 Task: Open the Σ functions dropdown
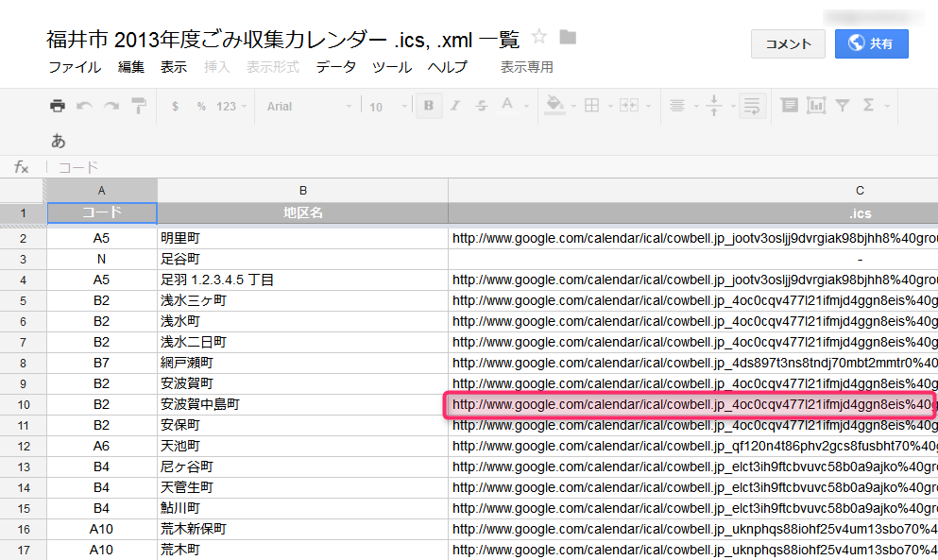(x=877, y=106)
